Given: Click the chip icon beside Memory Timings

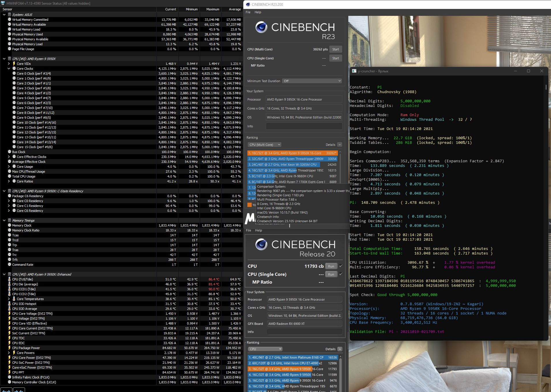Looking at the screenshot, I should [x=10, y=220].
